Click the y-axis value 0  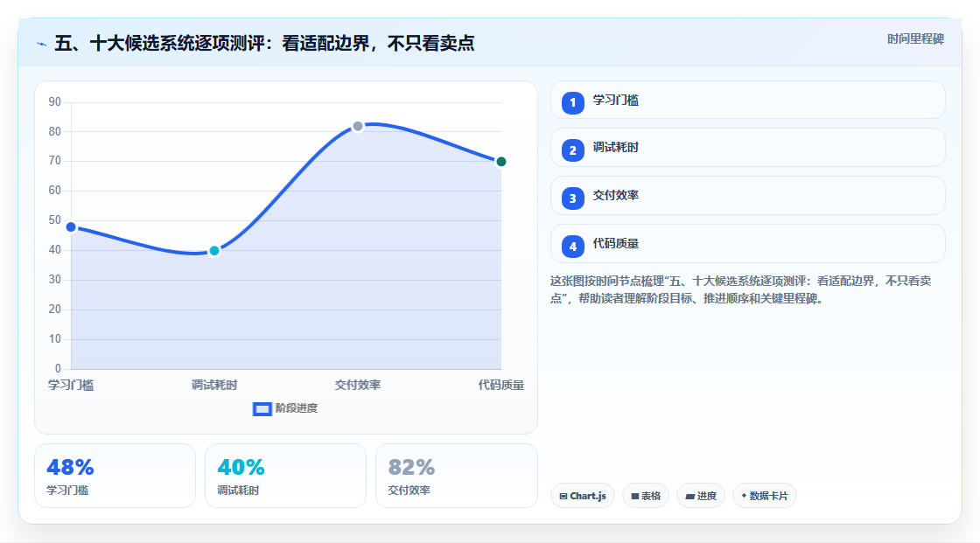pos(58,369)
